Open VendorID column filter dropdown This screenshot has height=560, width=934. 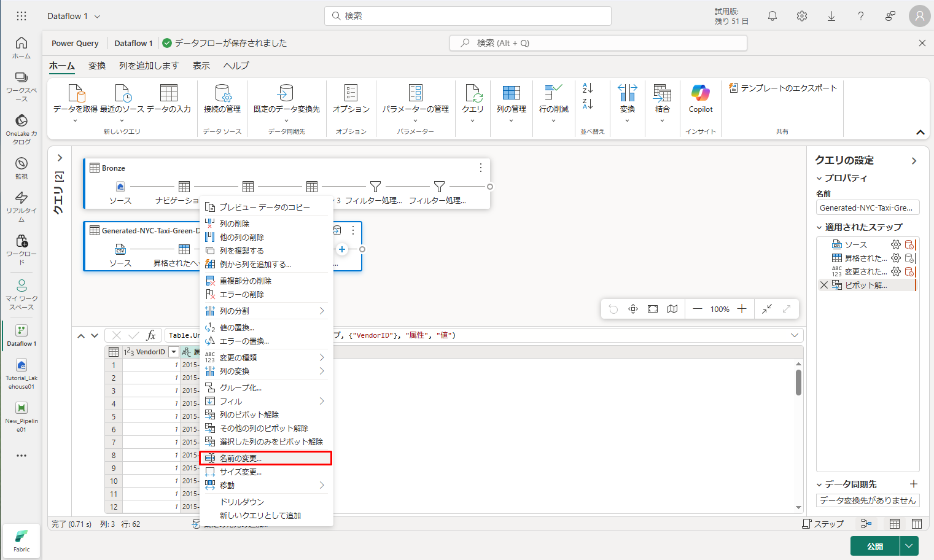[x=174, y=352]
